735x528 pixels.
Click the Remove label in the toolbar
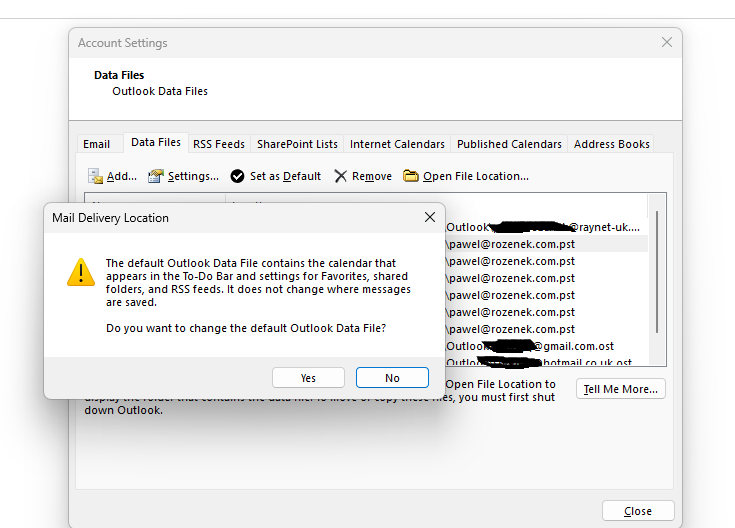click(372, 176)
